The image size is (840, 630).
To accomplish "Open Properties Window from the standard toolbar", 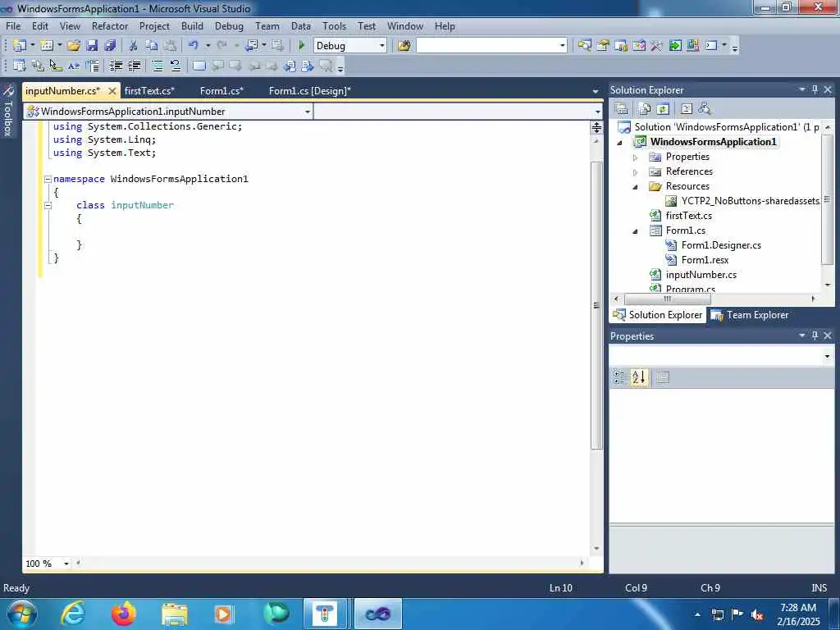I will tap(603, 46).
